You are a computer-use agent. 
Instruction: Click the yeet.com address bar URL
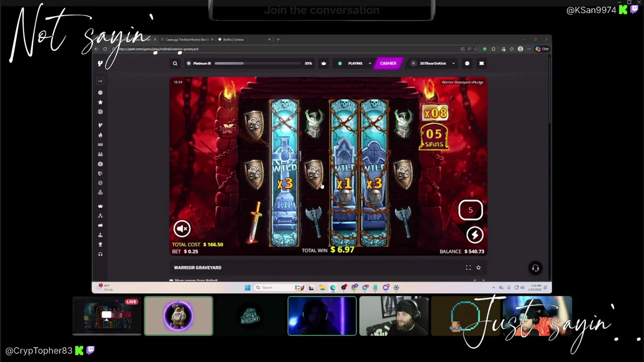pos(159,49)
